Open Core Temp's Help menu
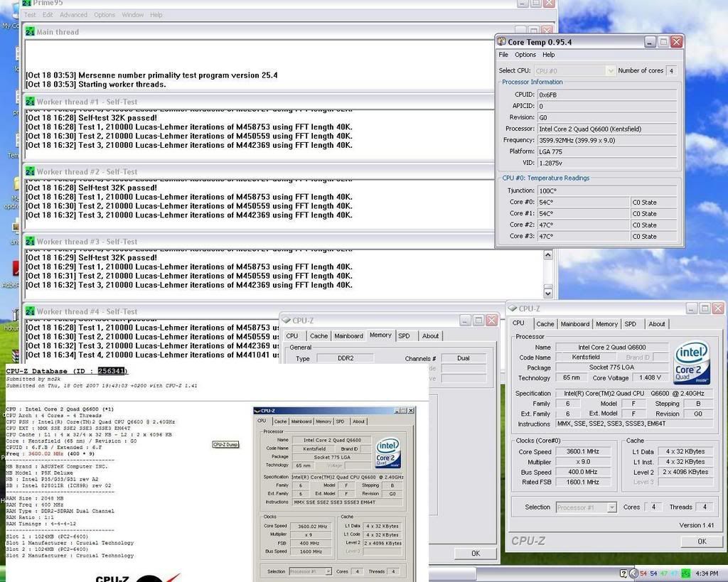The image size is (728, 582). coord(548,55)
